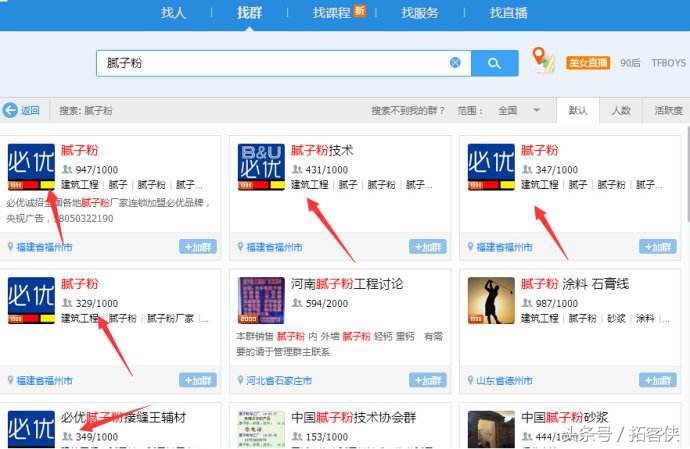This screenshot has height=449, width=690.
Task: Click 加群 button for the 329/1000 group
Action: click(198, 380)
